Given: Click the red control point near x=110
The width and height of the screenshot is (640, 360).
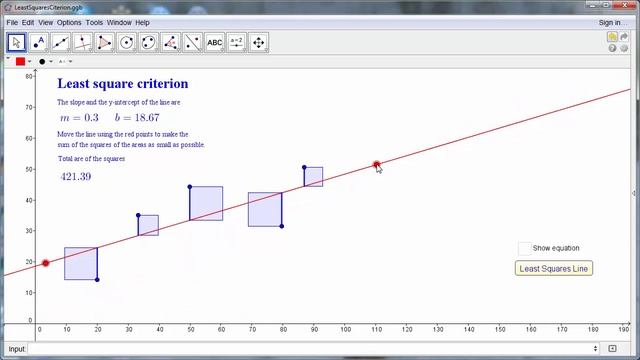Looking at the screenshot, I should click(x=376, y=164).
